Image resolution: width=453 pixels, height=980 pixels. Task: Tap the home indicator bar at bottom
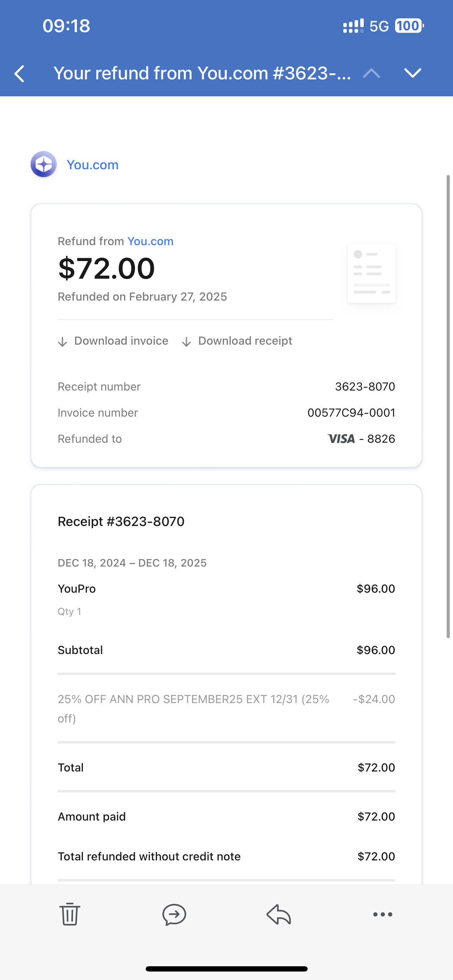tap(226, 969)
